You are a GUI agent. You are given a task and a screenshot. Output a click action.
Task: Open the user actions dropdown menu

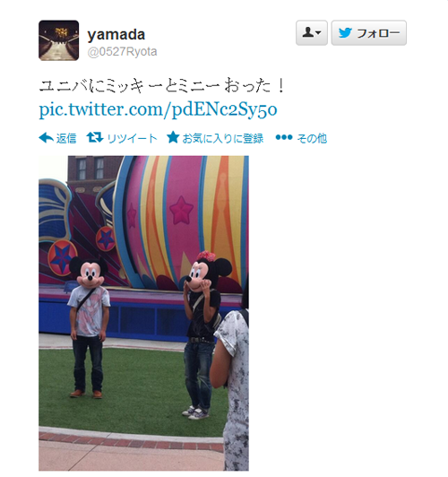[x=312, y=33]
